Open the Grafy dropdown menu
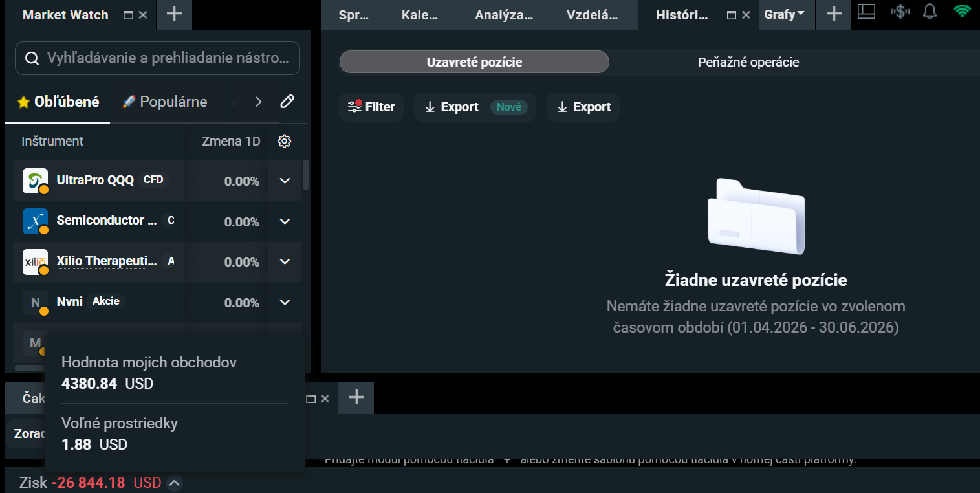 [x=785, y=14]
